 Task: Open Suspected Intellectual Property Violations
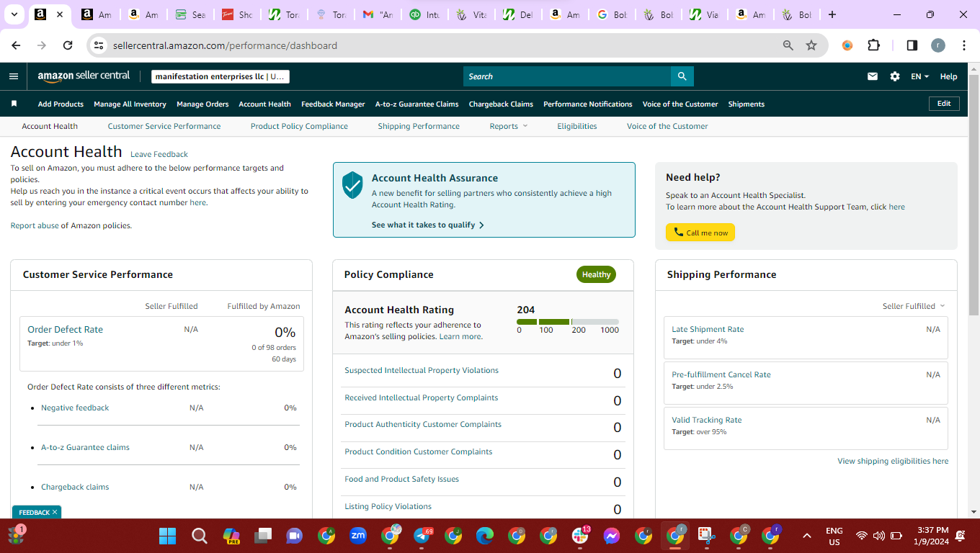pyautogui.click(x=422, y=370)
